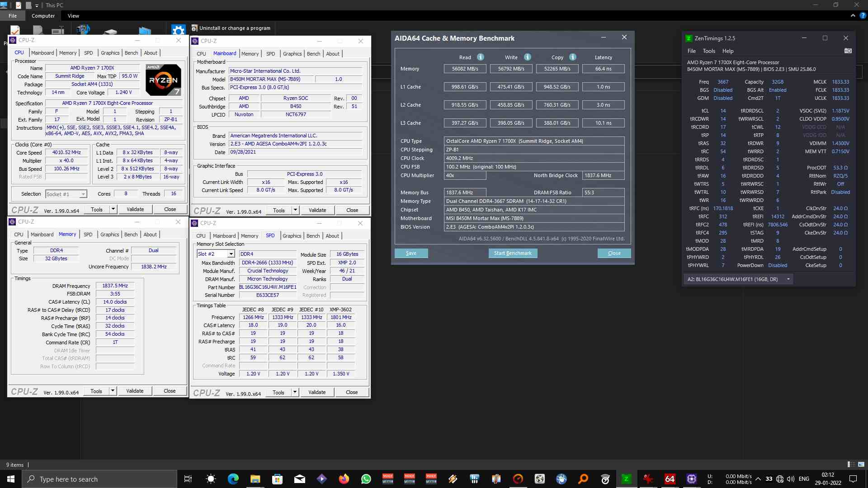Open Mail app from the taskbar
868x488 pixels.
click(299, 479)
